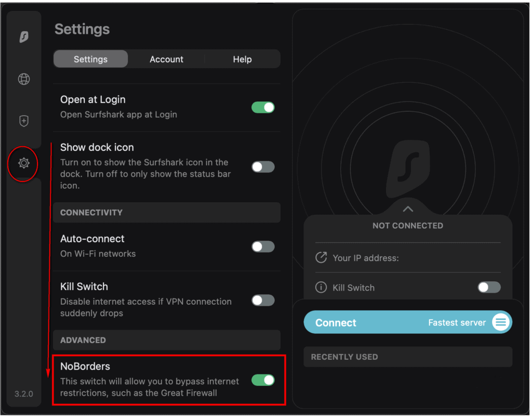This screenshot has height=417, width=532.
Task: Switch to the Settings tab
Action: (90, 59)
